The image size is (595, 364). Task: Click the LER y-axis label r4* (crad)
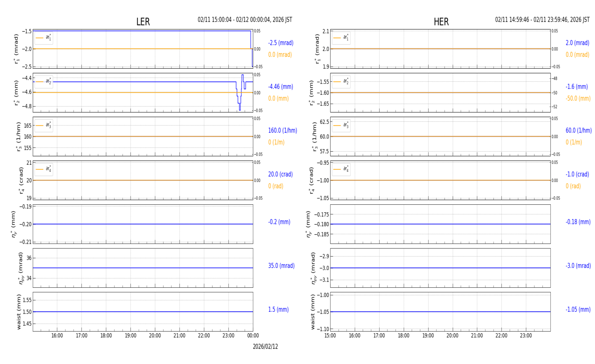(x=20, y=180)
